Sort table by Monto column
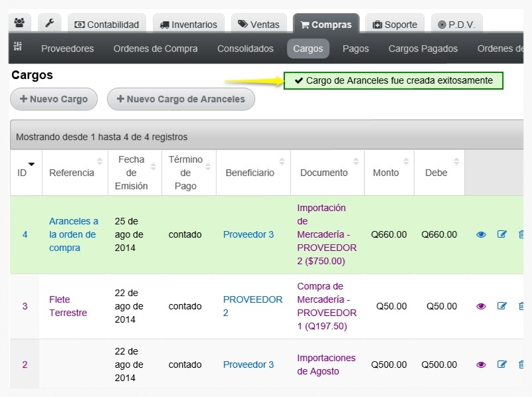 click(x=389, y=173)
